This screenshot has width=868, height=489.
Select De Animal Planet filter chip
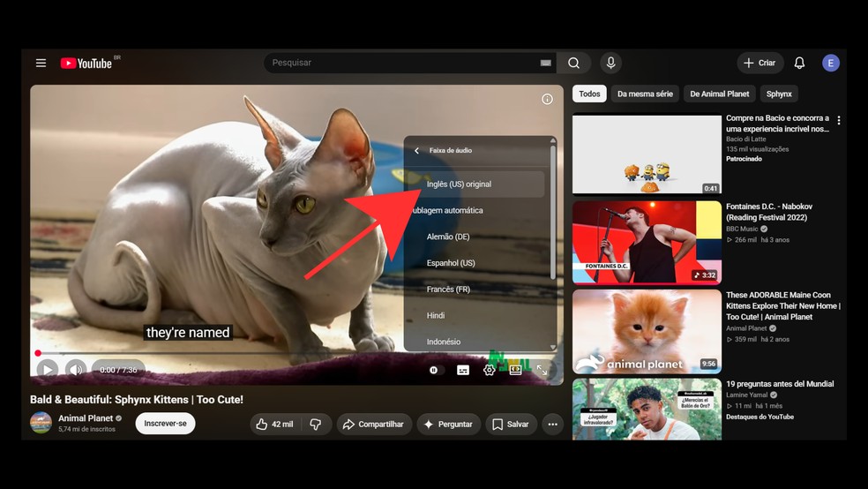click(719, 94)
